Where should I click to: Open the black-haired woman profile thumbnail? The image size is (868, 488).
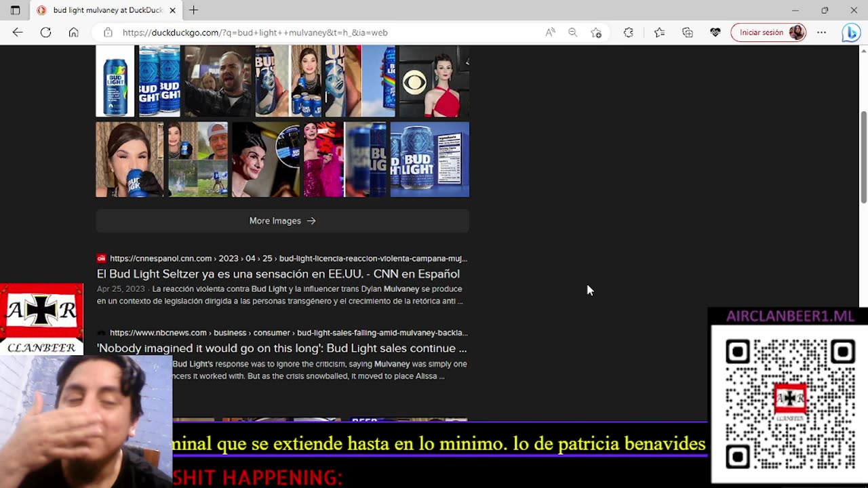(x=266, y=159)
